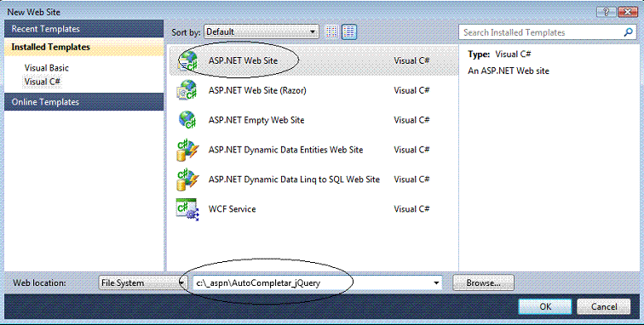Open the Online Templates section

83,102
